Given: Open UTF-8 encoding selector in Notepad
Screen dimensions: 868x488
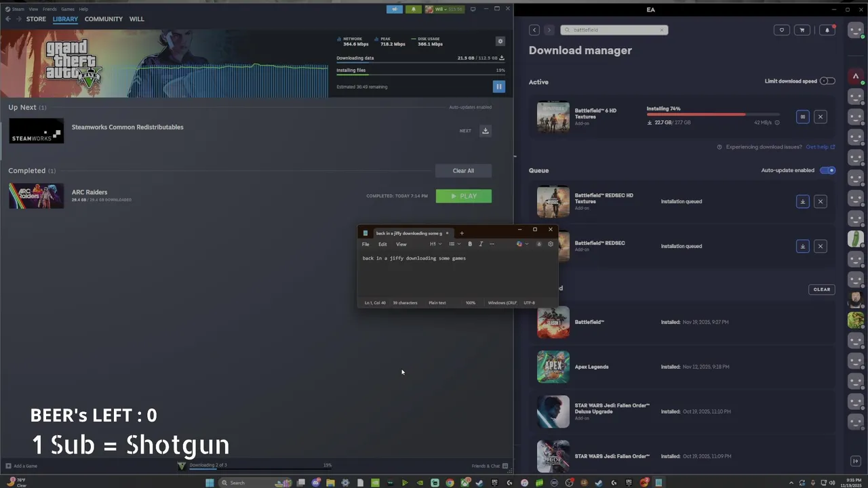Looking at the screenshot, I should pyautogui.click(x=530, y=303).
